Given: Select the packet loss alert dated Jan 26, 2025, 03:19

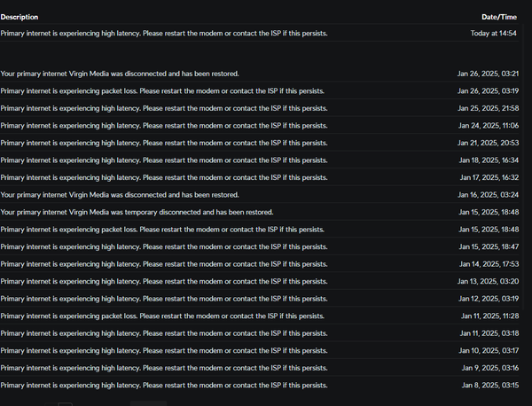Looking at the screenshot, I should click(x=259, y=91).
